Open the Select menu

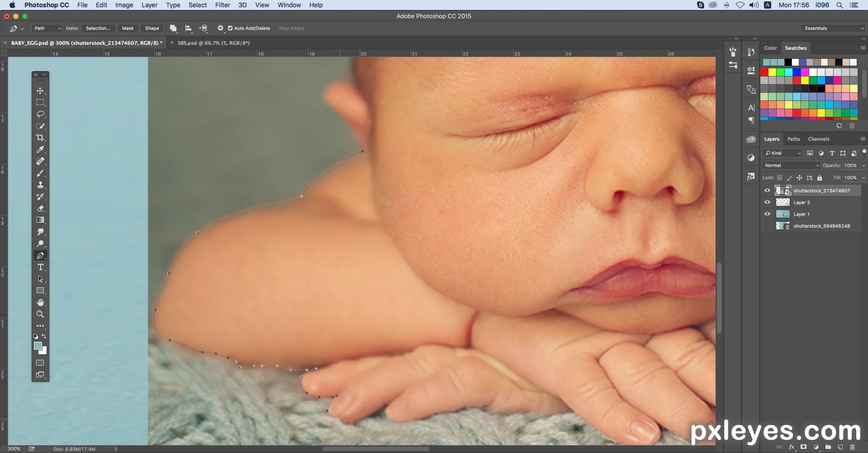click(x=198, y=5)
